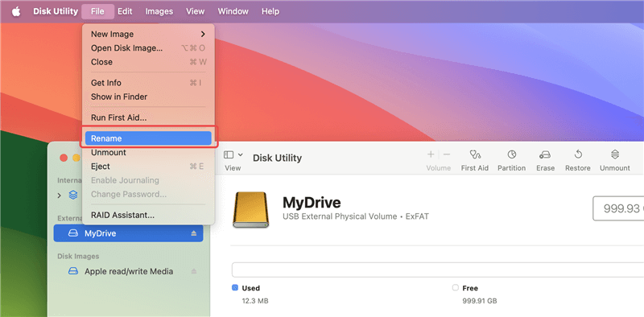
Task: Click the remove Volume minus icon
Action: point(447,154)
